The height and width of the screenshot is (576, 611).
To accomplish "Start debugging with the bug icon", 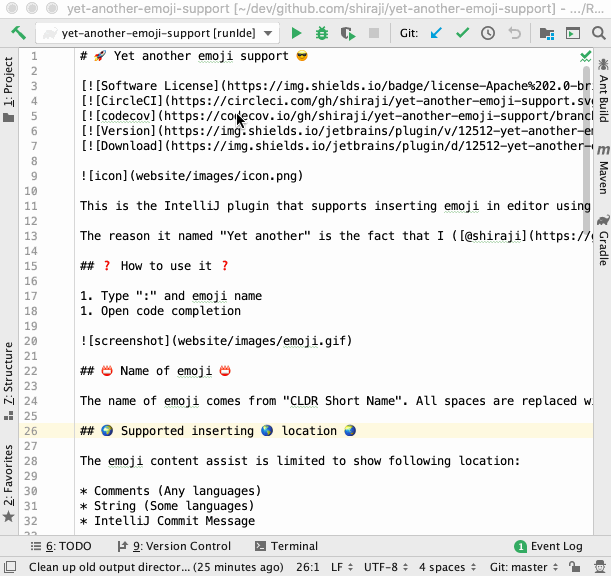I will click(x=322, y=34).
